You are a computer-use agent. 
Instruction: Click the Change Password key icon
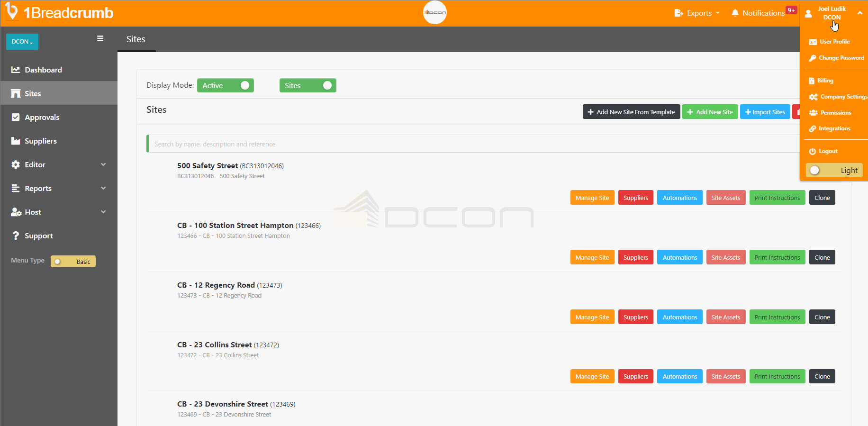813,58
